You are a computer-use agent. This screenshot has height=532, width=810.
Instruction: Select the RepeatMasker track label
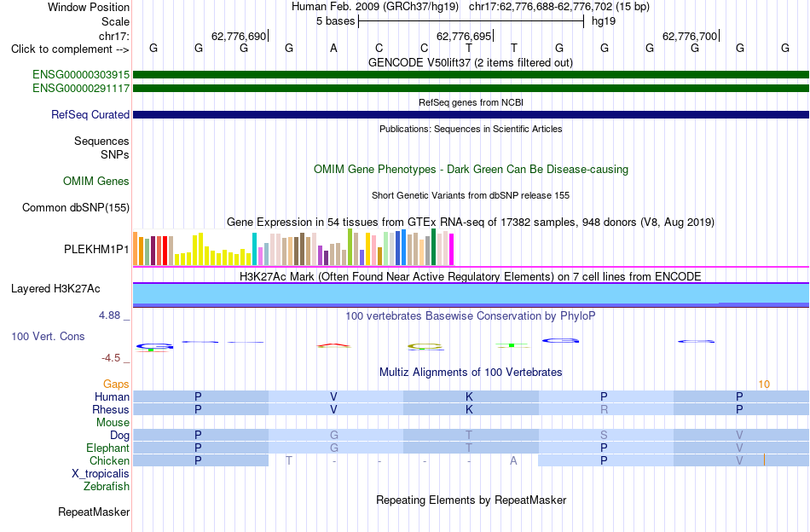pyautogui.click(x=94, y=512)
